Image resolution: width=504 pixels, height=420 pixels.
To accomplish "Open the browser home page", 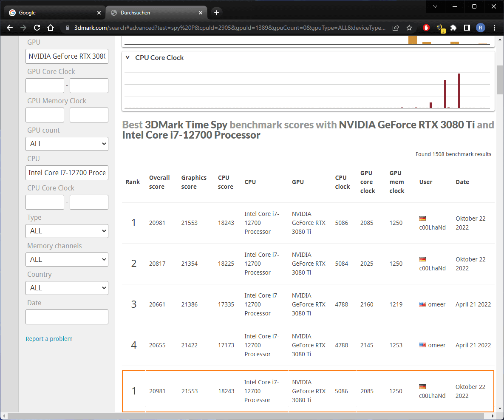I will tap(51, 28).
